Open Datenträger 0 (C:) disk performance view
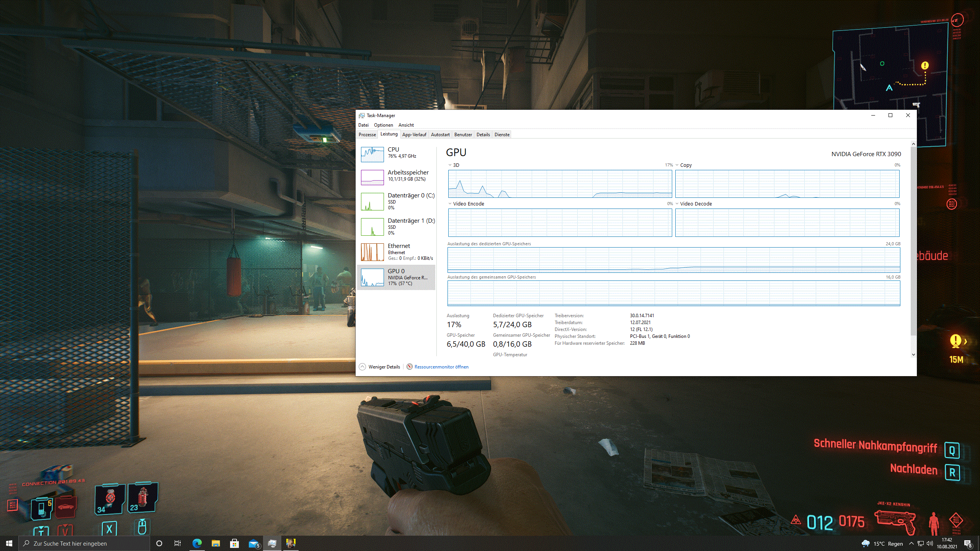This screenshot has height=551, width=980. coord(396,201)
